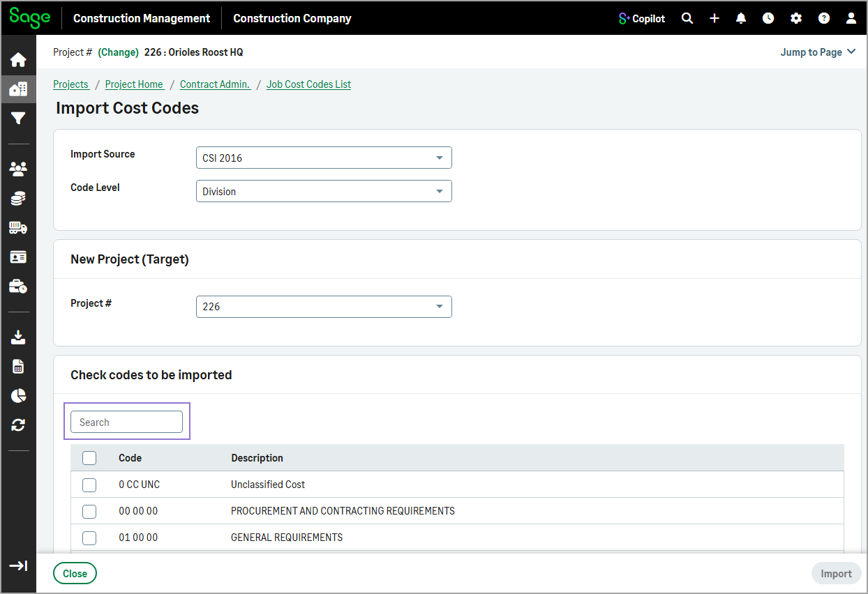The height and width of the screenshot is (594, 868).
Task: Click the (Change) project link
Action: (118, 52)
